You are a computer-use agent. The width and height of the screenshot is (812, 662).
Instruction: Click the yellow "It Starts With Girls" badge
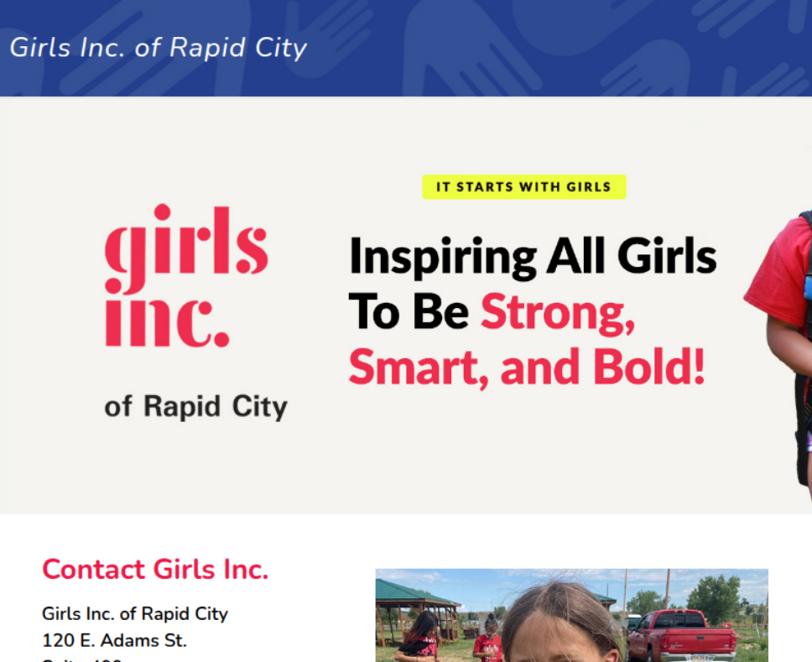(x=523, y=186)
